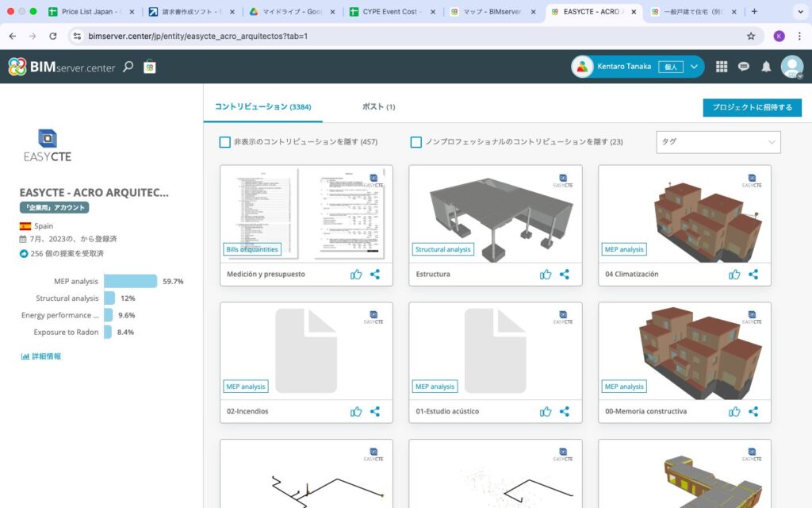Open a new browser tab
The height and width of the screenshot is (508, 812).
coord(754,11)
